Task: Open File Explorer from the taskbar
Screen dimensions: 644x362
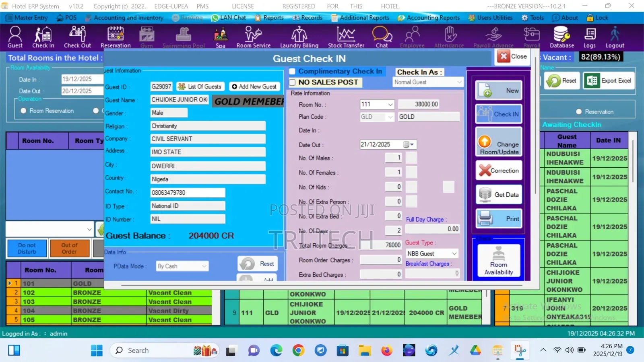Action: pos(365,350)
